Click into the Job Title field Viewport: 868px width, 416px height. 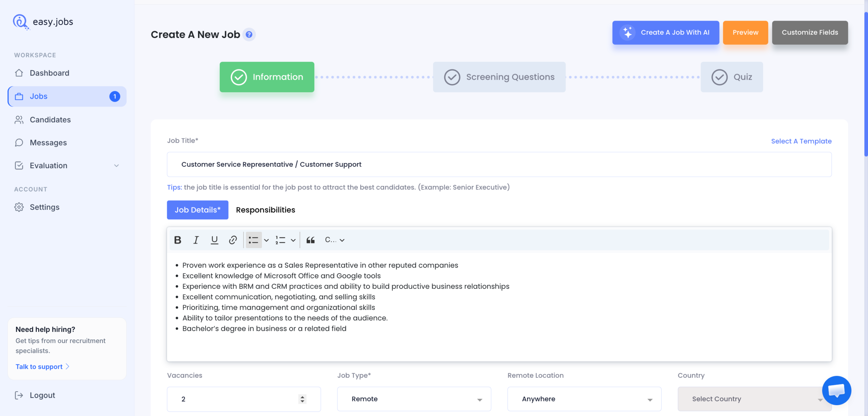(x=499, y=164)
